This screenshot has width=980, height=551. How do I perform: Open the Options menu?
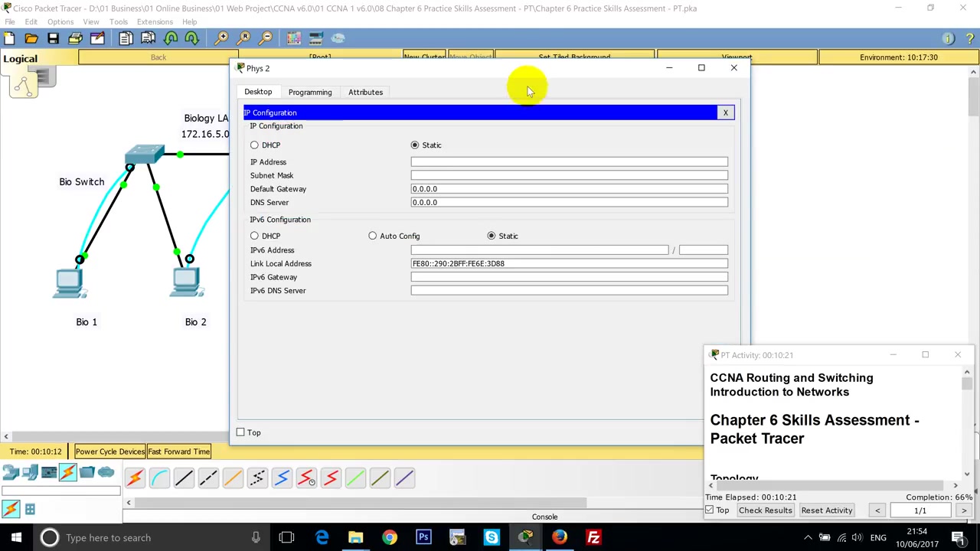coord(60,21)
